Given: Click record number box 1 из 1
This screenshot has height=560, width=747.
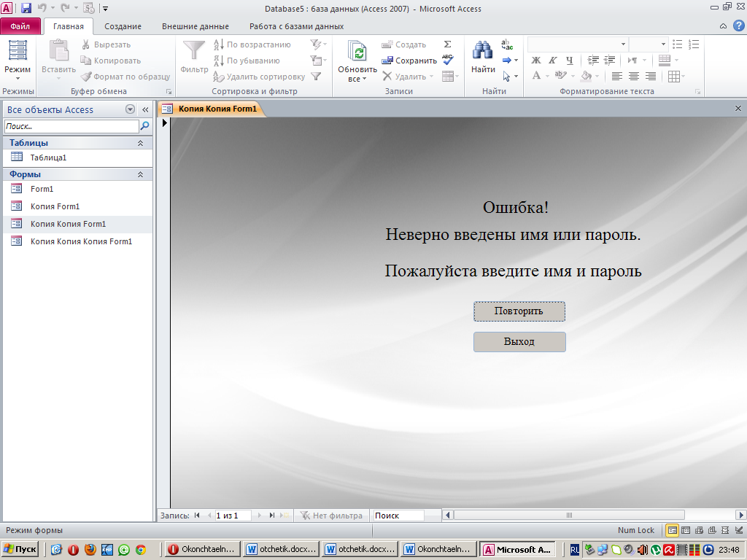Looking at the screenshot, I should coord(233,516).
